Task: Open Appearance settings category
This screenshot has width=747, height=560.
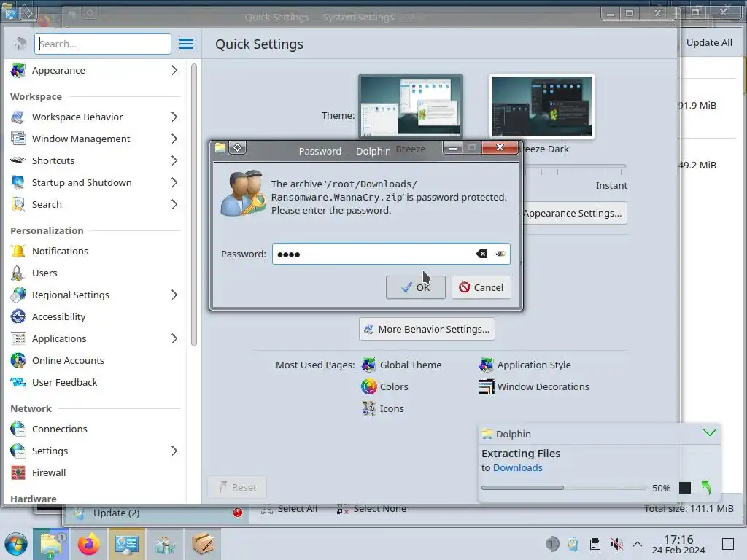Action: click(94, 71)
